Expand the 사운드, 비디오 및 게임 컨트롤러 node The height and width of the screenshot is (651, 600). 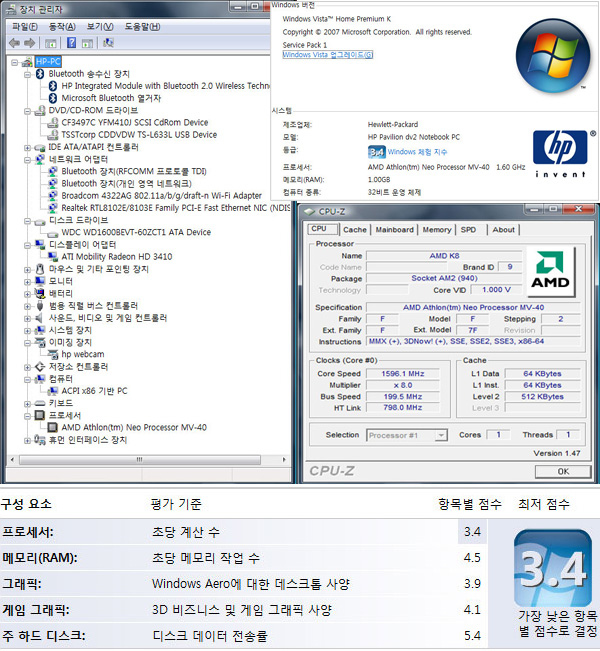click(x=27, y=319)
